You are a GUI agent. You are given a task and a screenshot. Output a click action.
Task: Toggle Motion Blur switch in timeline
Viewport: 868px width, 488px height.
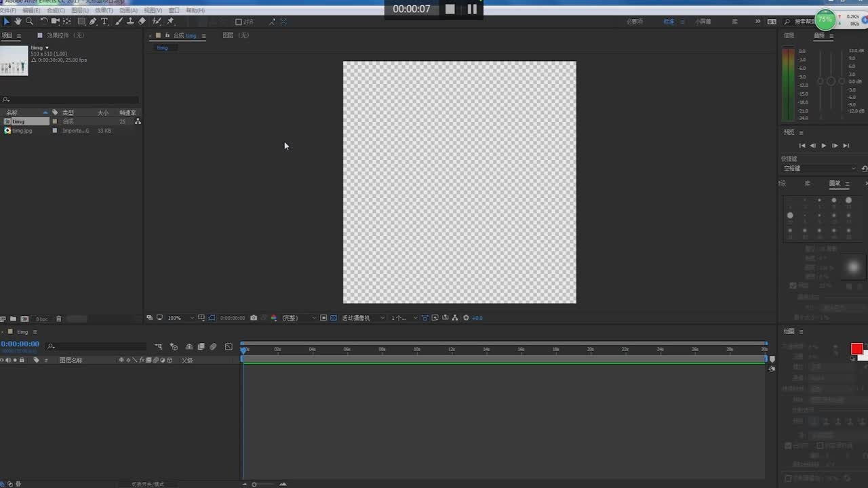coord(213,347)
